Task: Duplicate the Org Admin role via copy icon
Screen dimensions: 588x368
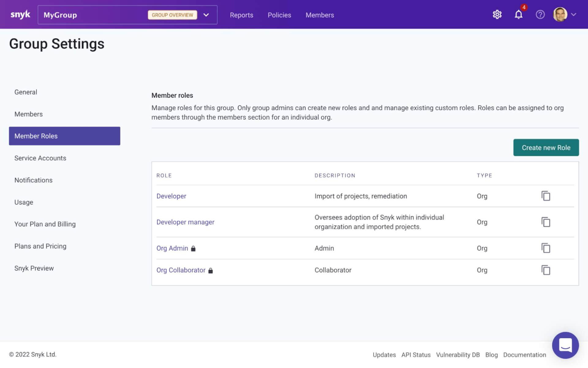Action: coord(546,248)
